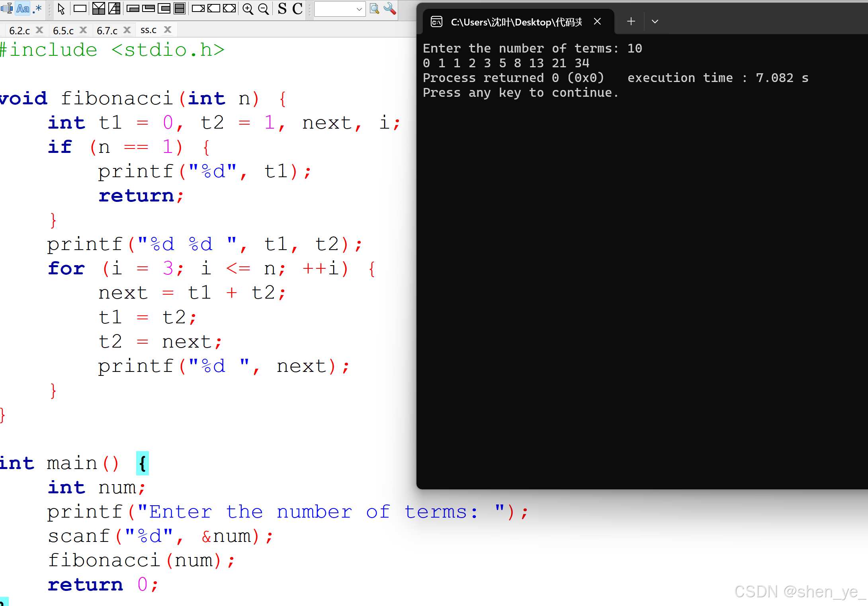Viewport: 868px width, 606px height.
Task: Click 'execution time : 7.082 s' in terminal
Action: pyautogui.click(x=718, y=78)
